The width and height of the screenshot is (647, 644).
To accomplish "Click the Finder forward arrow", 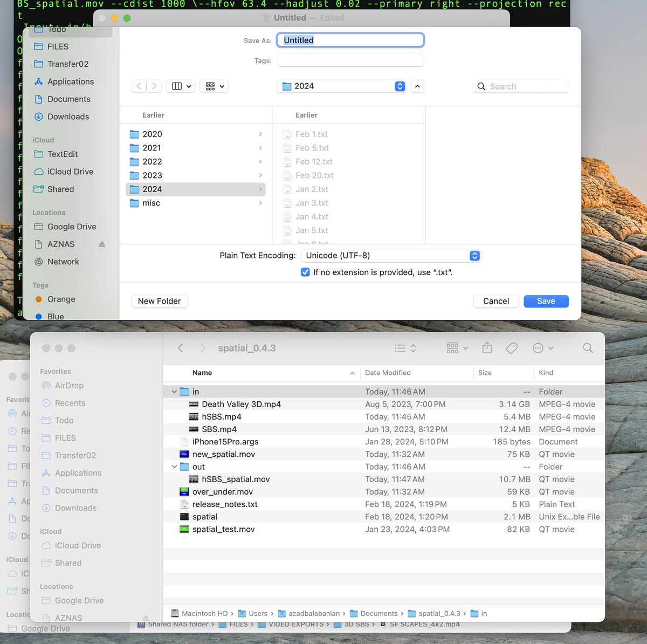I will (203, 348).
